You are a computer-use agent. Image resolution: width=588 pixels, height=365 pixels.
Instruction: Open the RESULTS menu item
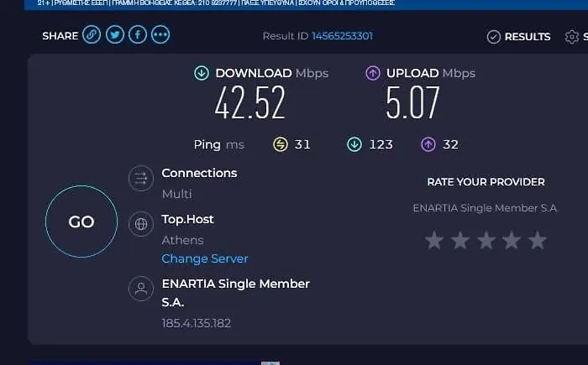(x=528, y=37)
